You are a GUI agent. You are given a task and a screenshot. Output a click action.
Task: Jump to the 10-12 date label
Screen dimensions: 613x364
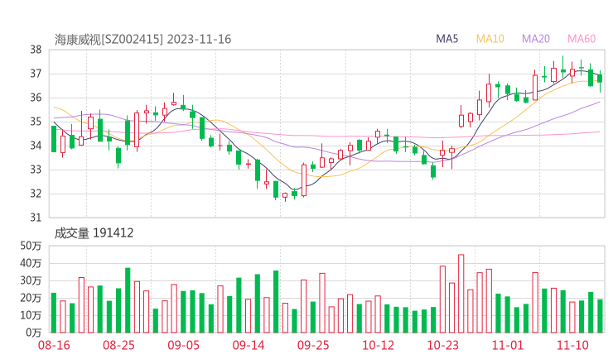[x=378, y=344]
